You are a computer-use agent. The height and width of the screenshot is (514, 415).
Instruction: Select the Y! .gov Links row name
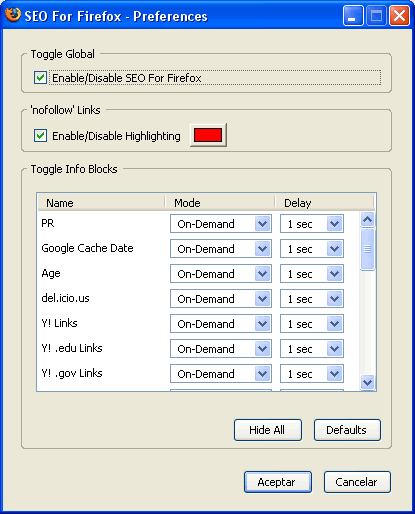72,374
